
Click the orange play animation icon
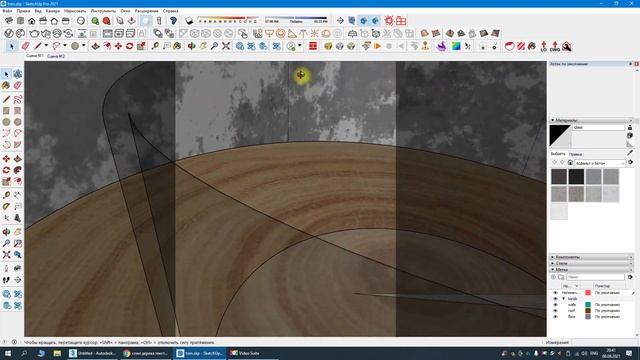(x=378, y=46)
